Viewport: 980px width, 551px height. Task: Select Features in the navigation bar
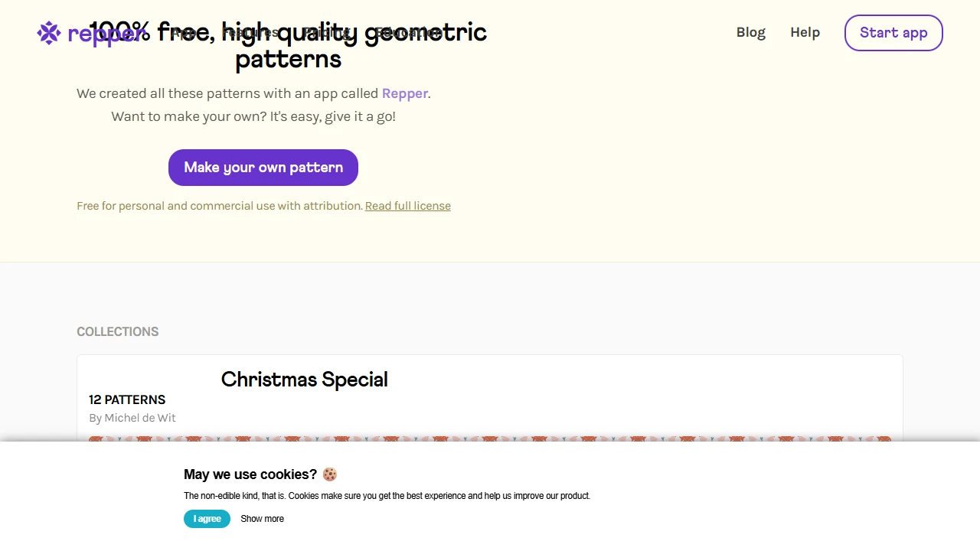250,32
